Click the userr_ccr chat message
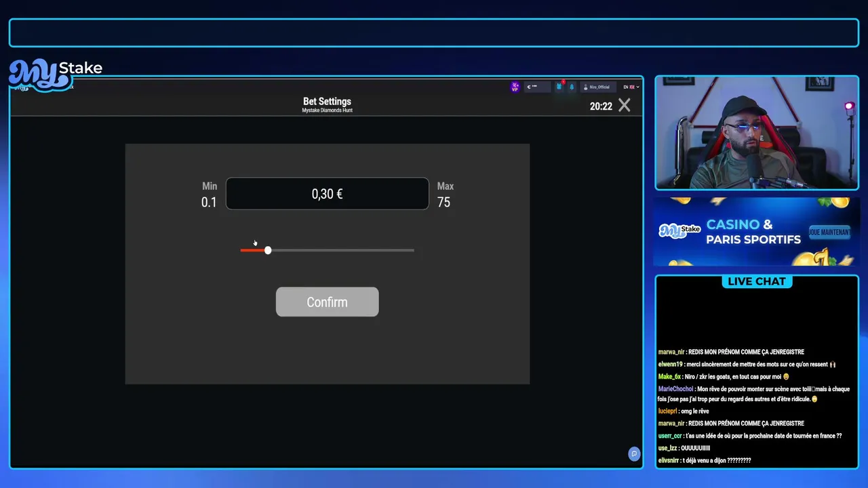868x488 pixels. (x=749, y=436)
